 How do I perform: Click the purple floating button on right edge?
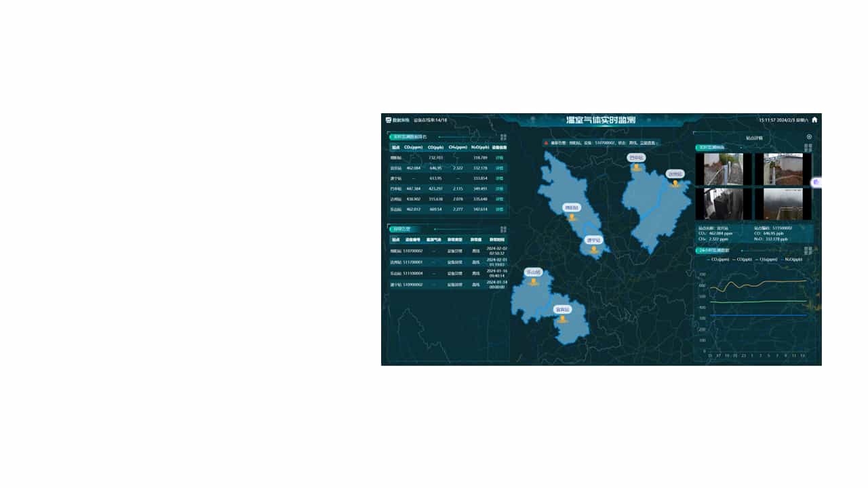[x=816, y=182]
